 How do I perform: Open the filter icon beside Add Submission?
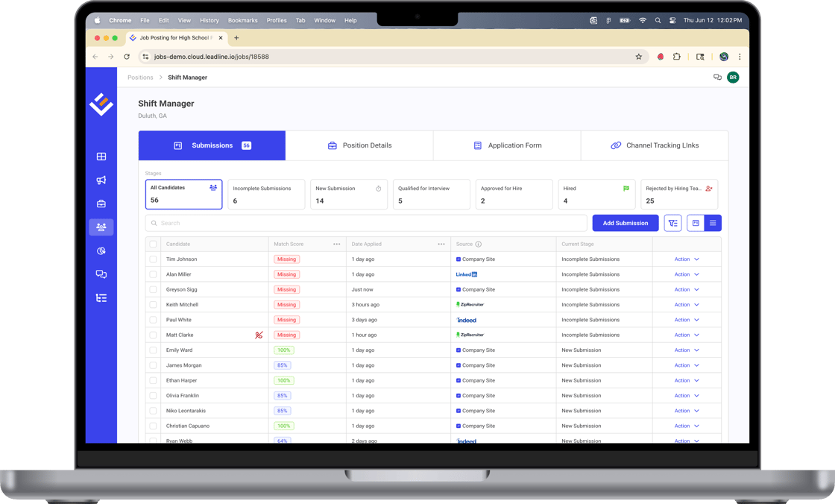[673, 223]
